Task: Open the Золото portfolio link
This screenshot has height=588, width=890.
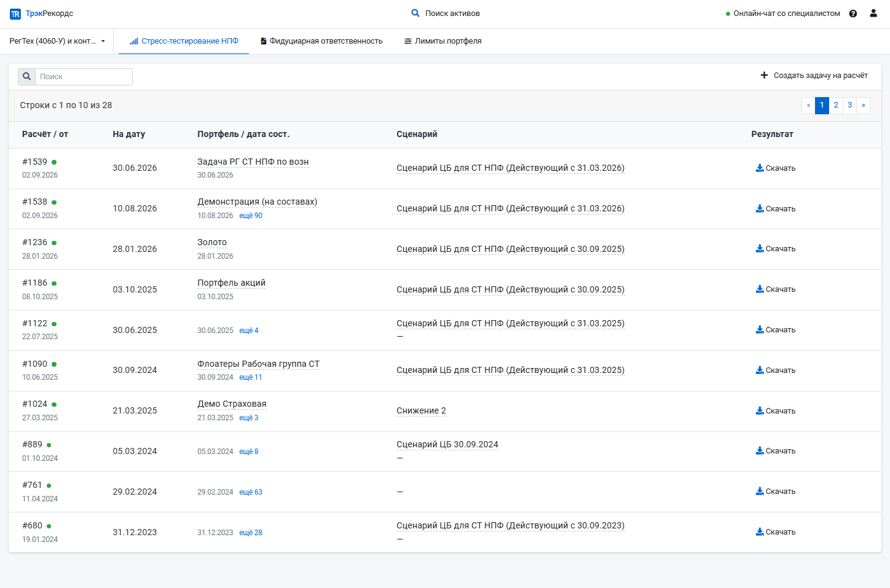Action: tap(212, 242)
